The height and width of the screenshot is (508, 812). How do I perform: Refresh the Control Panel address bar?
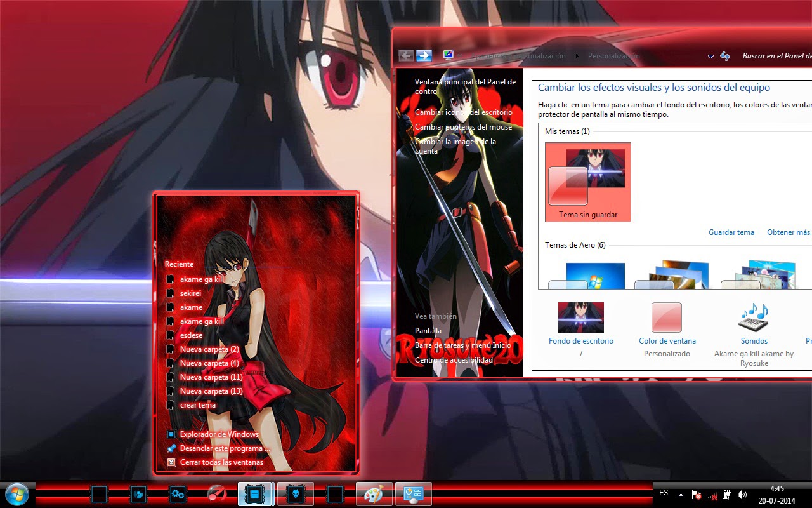click(725, 56)
